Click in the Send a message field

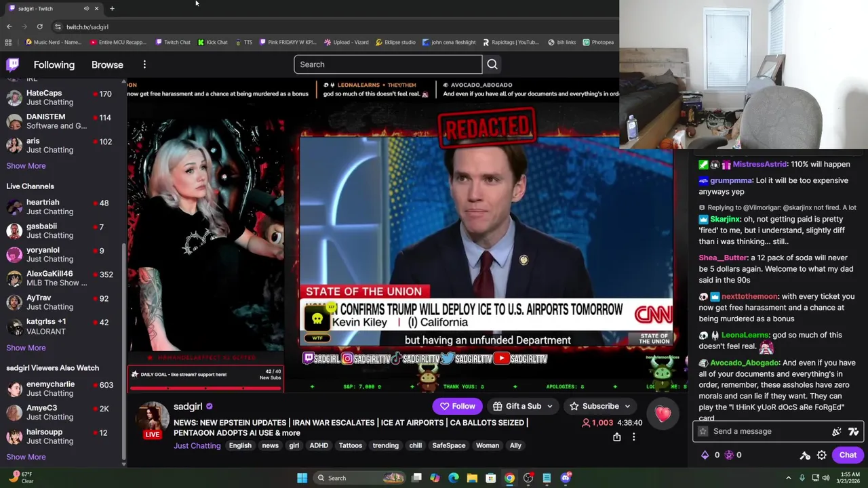click(777, 431)
